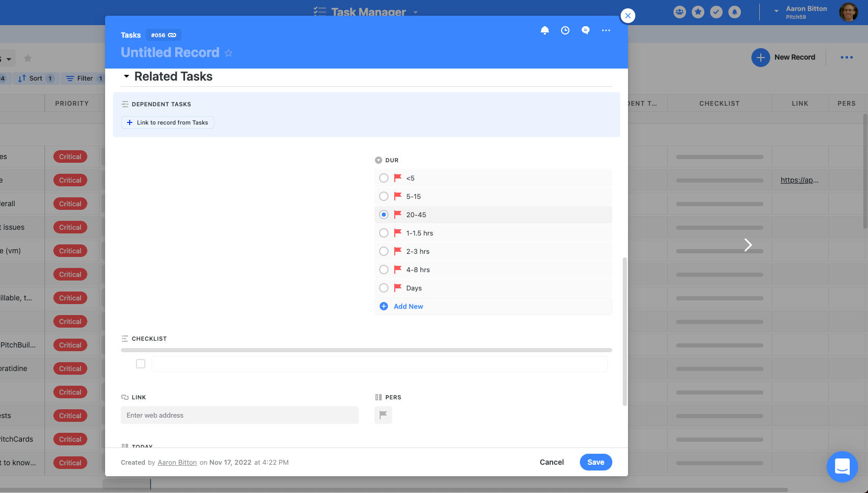Open the comments speech bubble icon
The width and height of the screenshot is (868, 493).
point(585,30)
